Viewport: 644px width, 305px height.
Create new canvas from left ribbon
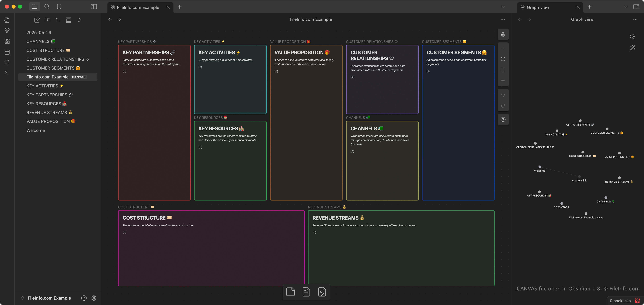7,41
